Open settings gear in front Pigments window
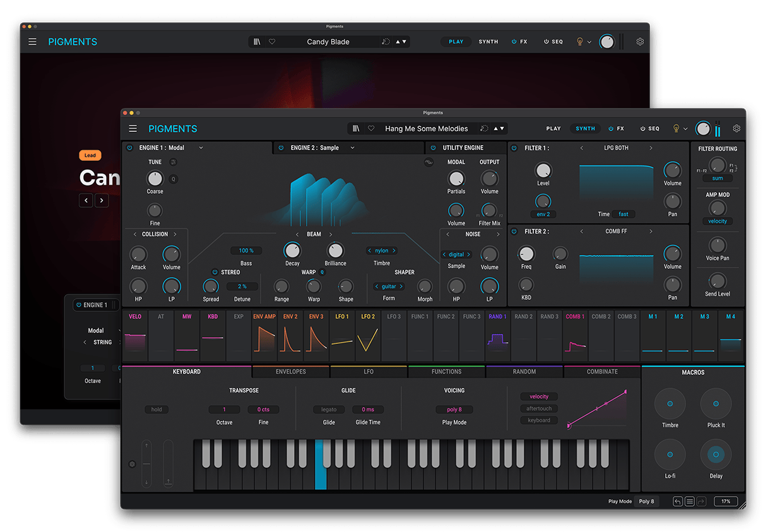 736,129
